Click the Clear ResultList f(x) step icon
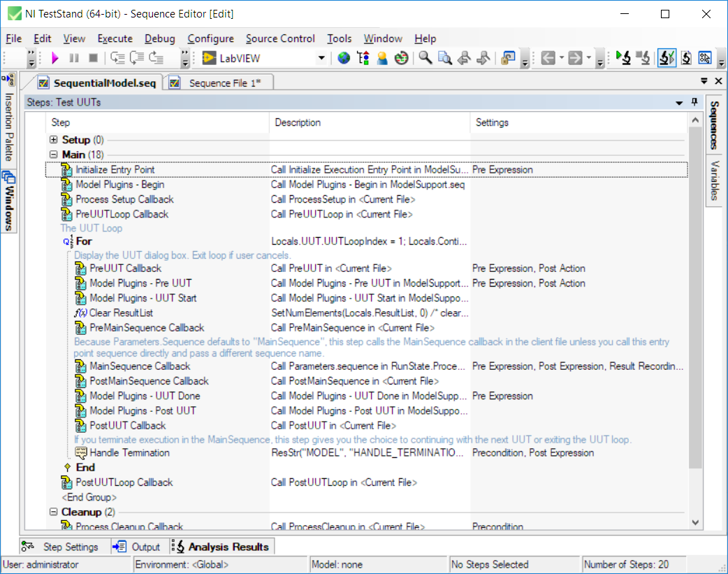 80,313
